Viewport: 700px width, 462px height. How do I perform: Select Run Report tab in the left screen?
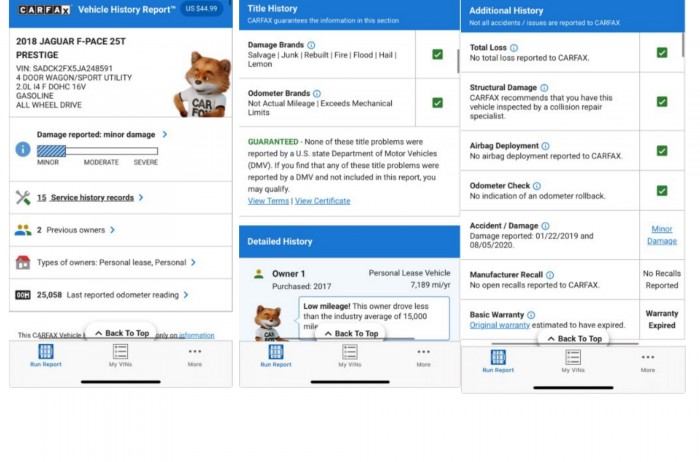pyautogui.click(x=46, y=356)
